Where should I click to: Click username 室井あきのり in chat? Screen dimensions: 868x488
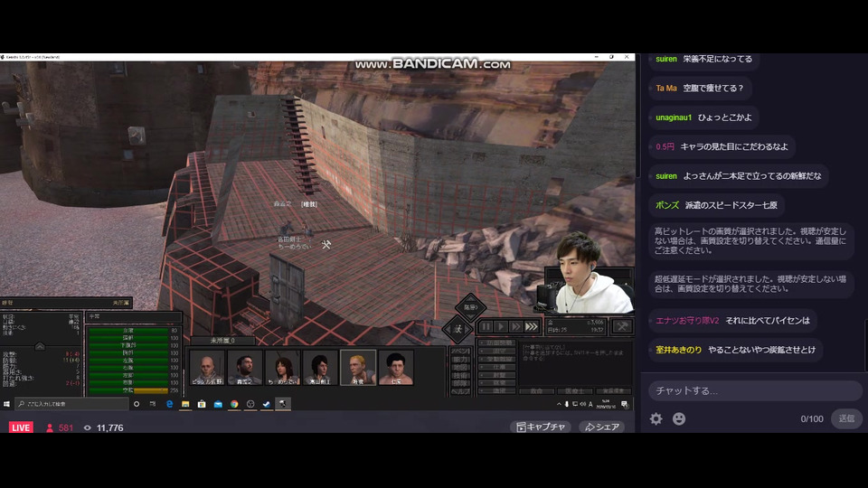(x=679, y=350)
